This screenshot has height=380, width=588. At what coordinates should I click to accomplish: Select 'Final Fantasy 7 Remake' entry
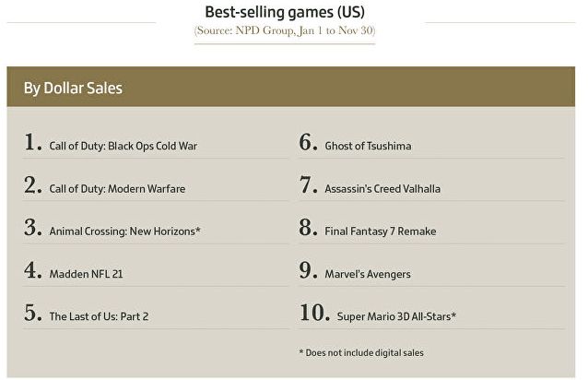380,231
